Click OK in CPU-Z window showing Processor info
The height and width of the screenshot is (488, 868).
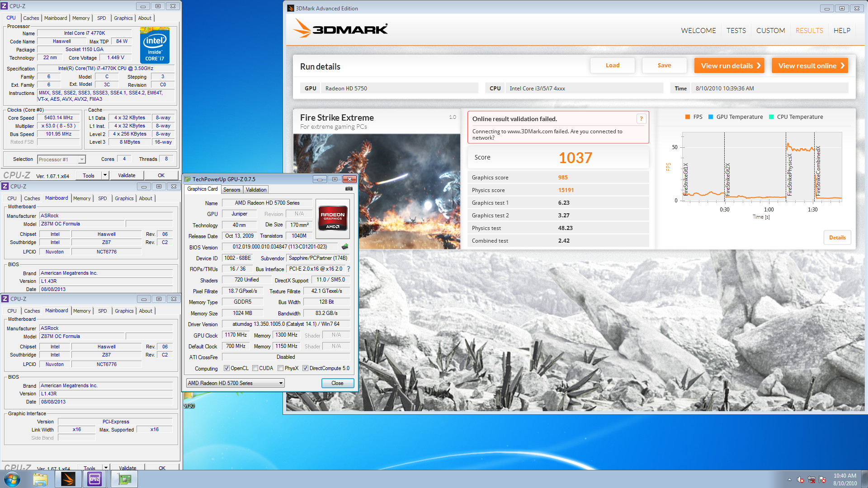tap(161, 175)
